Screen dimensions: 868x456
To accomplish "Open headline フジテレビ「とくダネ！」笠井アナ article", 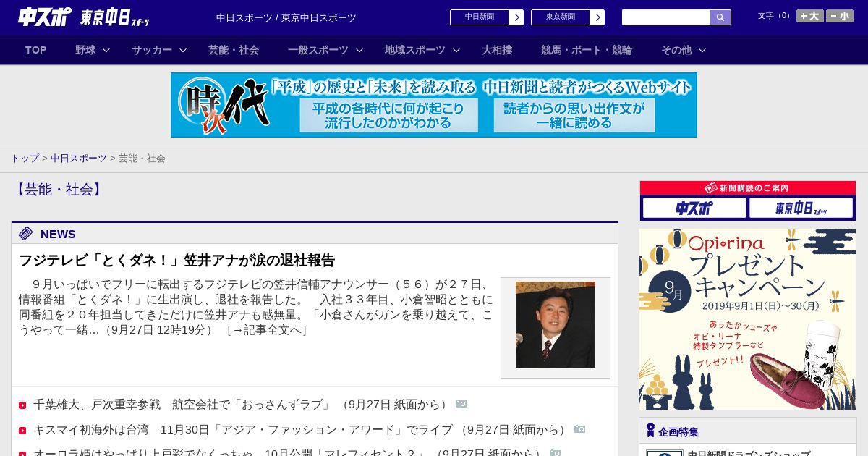I will (177, 261).
